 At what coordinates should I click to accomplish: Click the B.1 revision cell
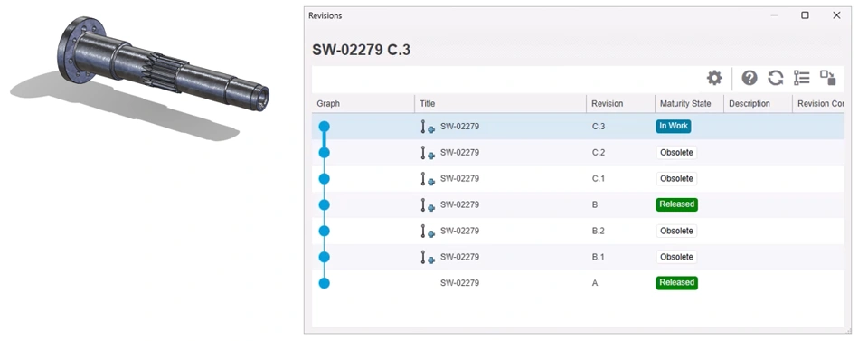tap(599, 257)
